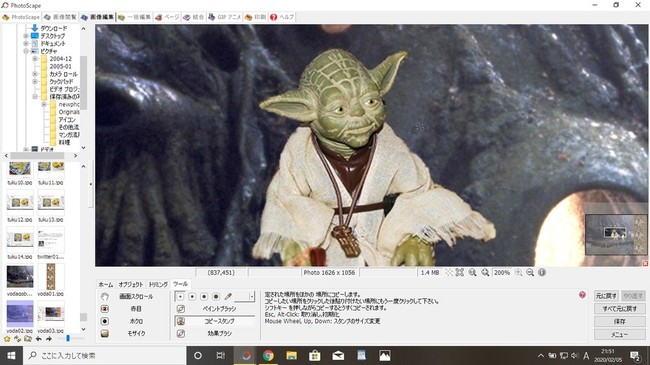The width and height of the screenshot is (650, 365).
Task: Expand the デスクトップ tree node
Action: pos(26,36)
